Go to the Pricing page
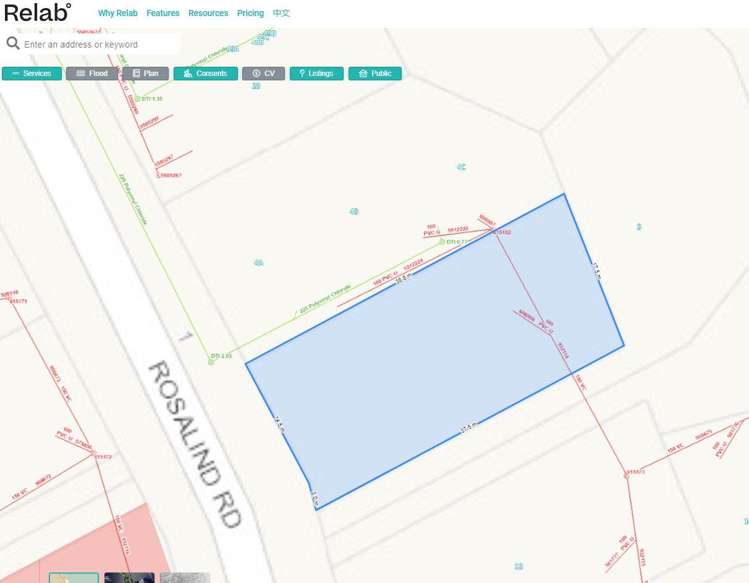749x583 pixels. [250, 13]
